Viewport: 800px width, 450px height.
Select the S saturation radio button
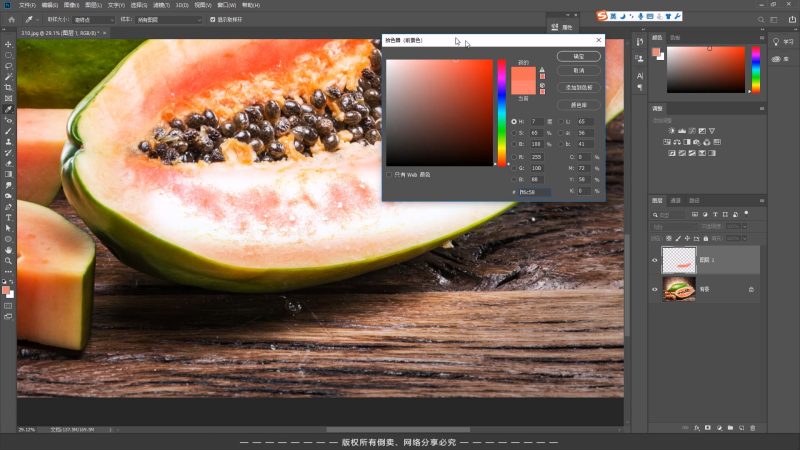pyautogui.click(x=514, y=132)
